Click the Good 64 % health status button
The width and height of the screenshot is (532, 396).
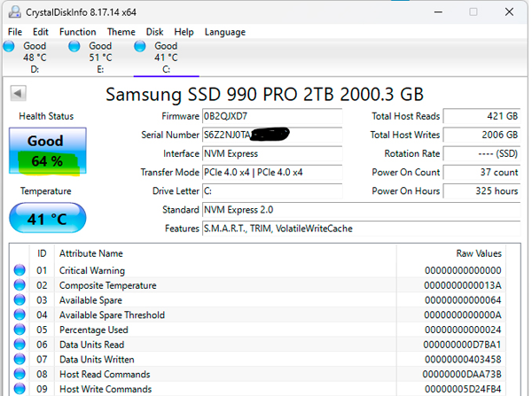(48, 151)
